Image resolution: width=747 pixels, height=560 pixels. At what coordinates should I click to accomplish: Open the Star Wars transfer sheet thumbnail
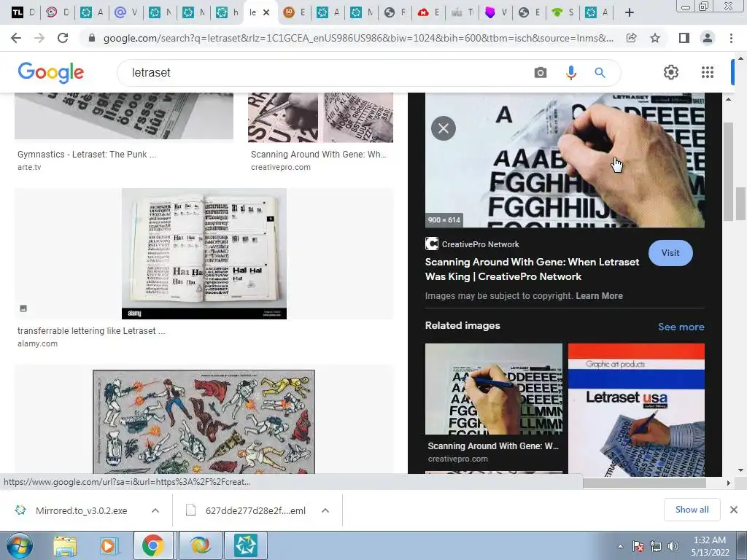pos(204,422)
